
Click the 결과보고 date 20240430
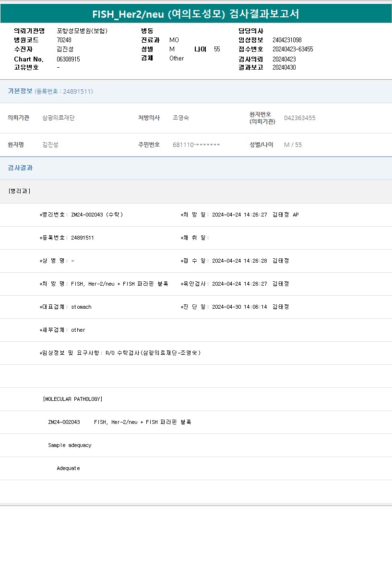pos(284,67)
